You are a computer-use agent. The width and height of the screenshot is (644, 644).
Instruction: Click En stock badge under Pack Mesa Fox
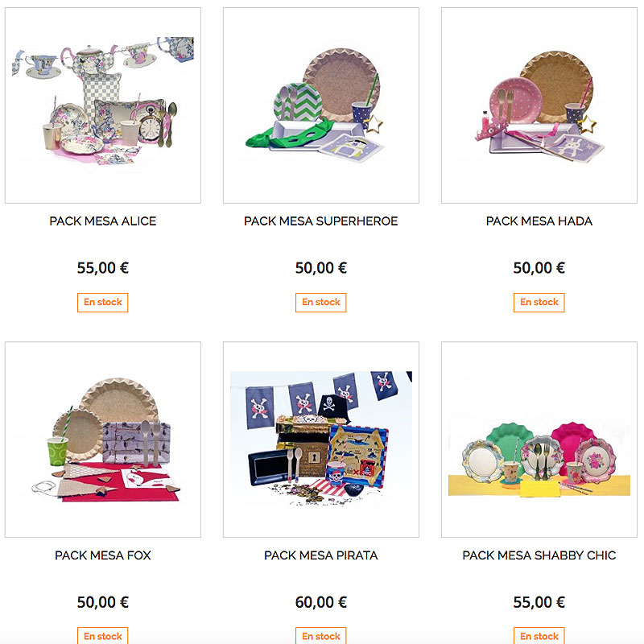103,636
